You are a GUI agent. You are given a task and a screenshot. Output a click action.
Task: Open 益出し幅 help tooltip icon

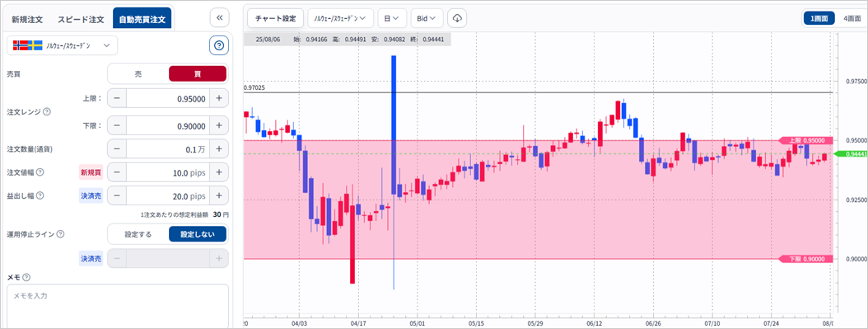pos(40,195)
